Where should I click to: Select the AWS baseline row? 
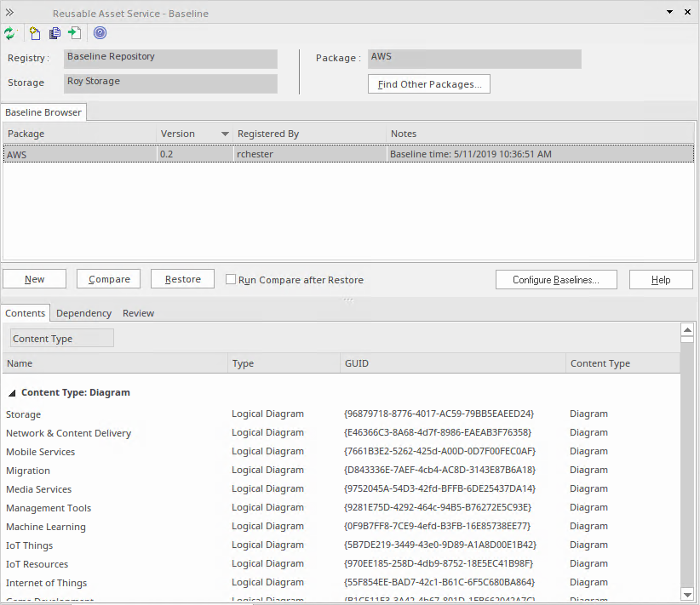click(x=348, y=154)
